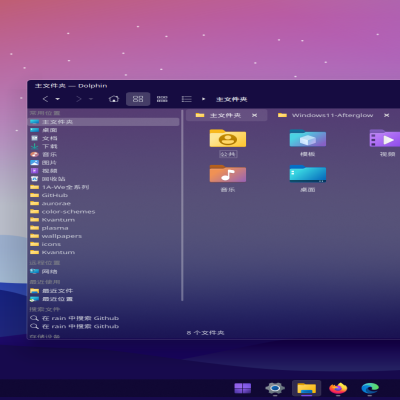Viewport: 400px width, 400px height.
Task: Launch Firefox from the taskbar
Action: pyautogui.click(x=338, y=388)
